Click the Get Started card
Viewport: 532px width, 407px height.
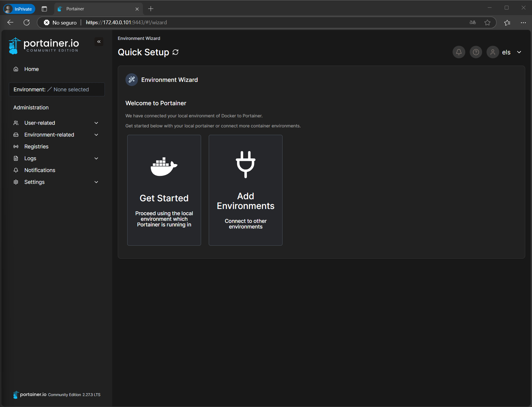[164, 190]
